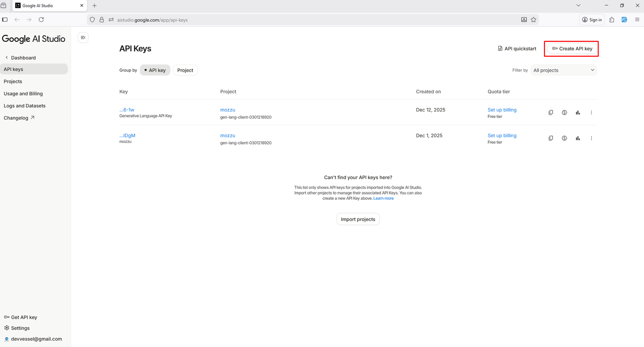Open the devvessel@gmail.com account menu
The height and width of the screenshot is (347, 644).
(x=33, y=339)
